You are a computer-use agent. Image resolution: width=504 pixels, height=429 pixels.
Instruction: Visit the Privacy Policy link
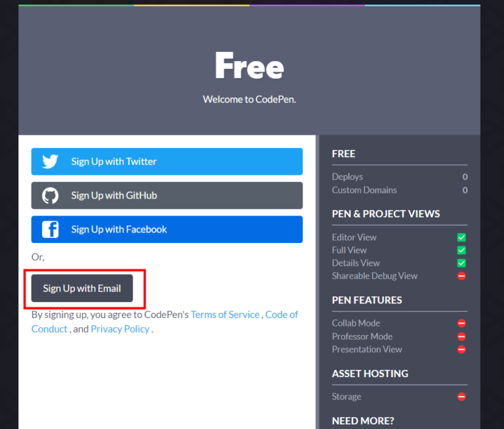click(120, 329)
